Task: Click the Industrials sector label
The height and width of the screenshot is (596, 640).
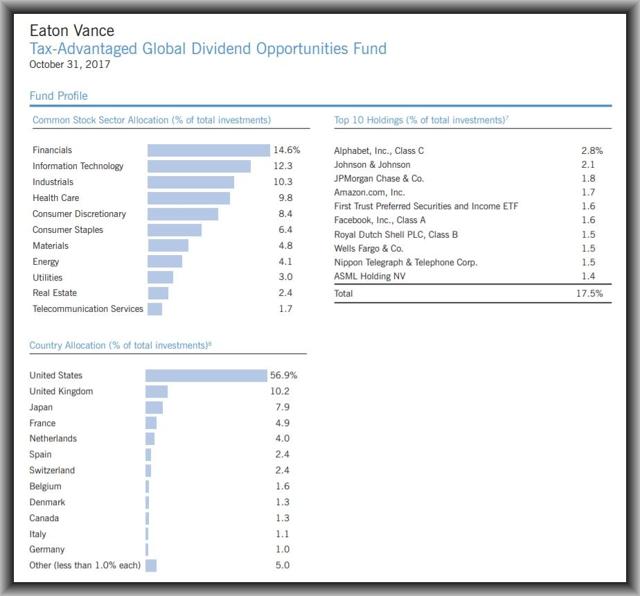Action: 53,182
